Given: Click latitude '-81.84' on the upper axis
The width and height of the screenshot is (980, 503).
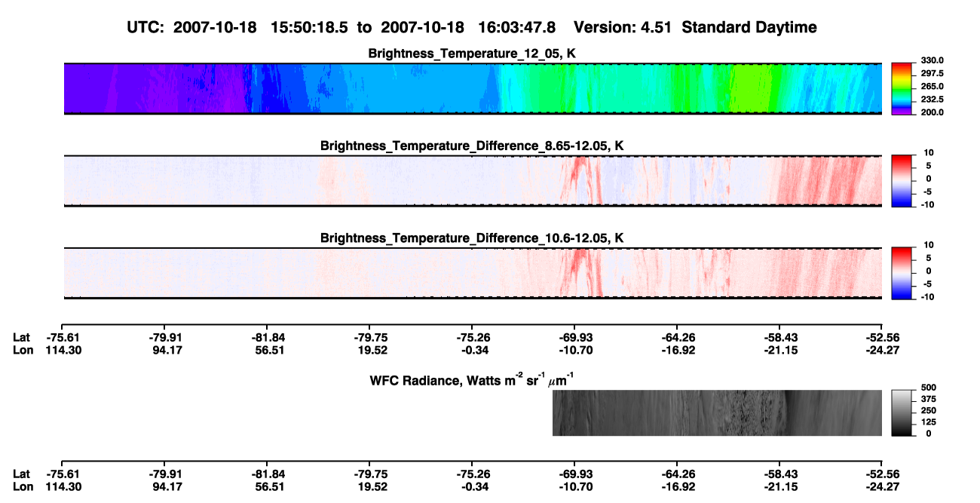Looking at the screenshot, I should 268,337.
